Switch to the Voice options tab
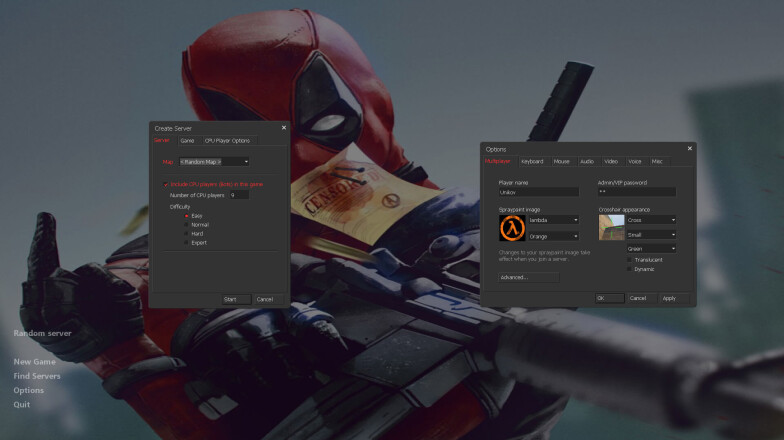The height and width of the screenshot is (440, 784). [635, 162]
